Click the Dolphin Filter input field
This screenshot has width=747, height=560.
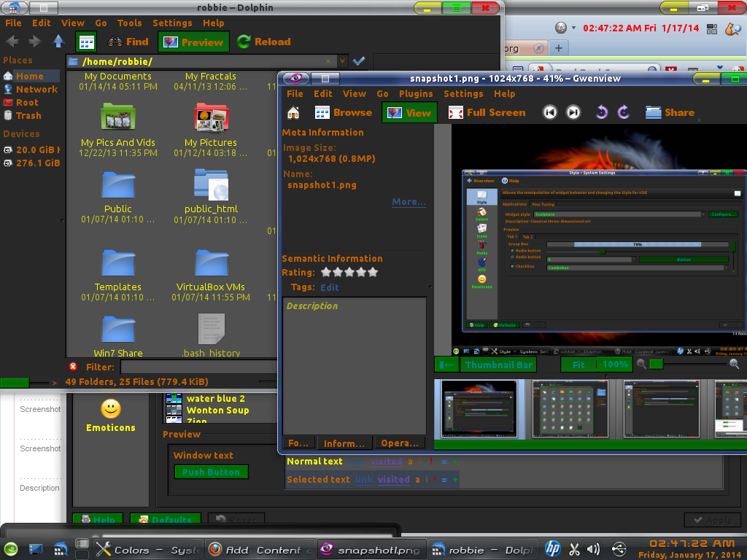coord(199,367)
